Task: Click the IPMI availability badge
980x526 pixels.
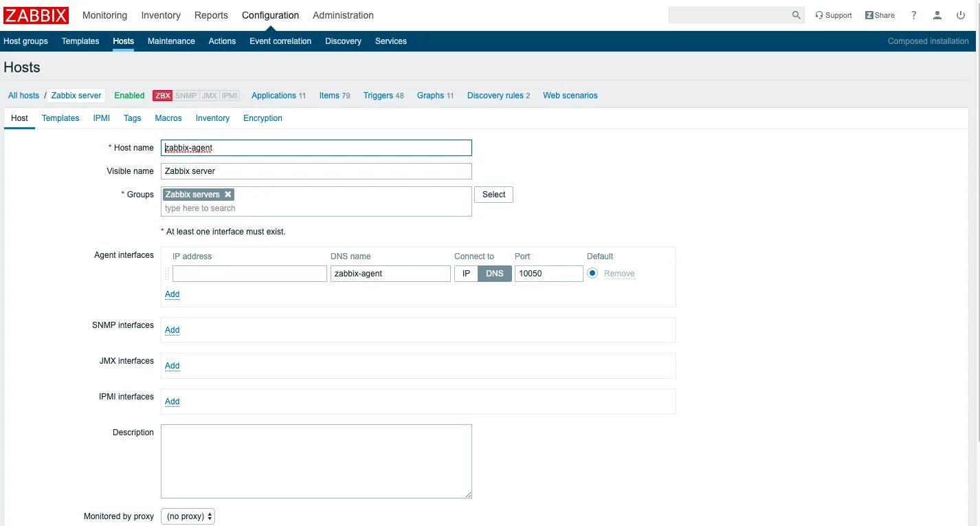Action: click(230, 96)
